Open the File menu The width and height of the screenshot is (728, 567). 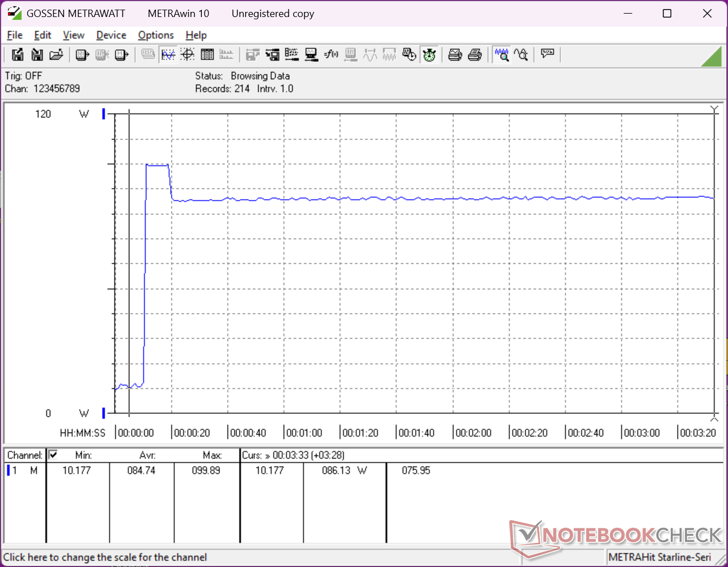(x=15, y=35)
